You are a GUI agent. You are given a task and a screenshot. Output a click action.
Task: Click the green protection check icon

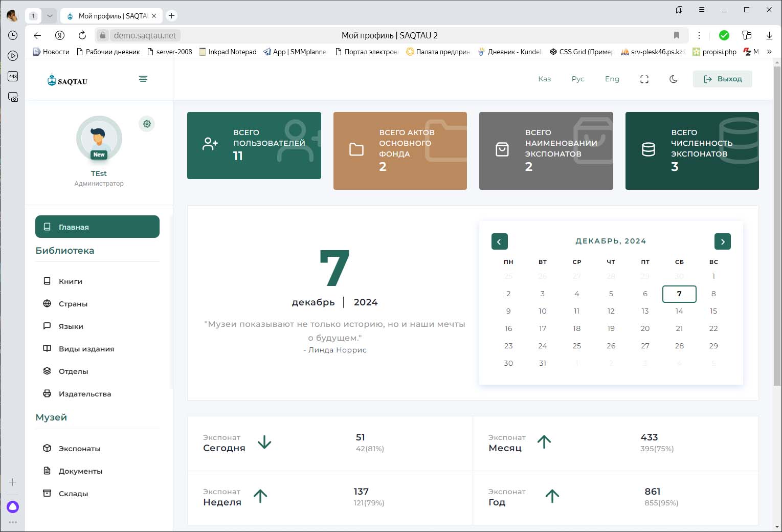724,35
